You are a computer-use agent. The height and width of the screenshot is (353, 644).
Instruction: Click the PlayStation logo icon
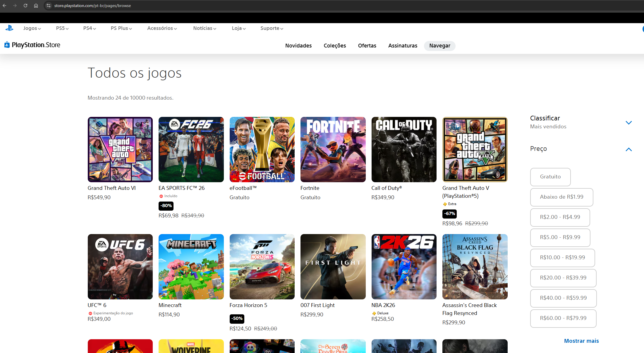(x=9, y=28)
